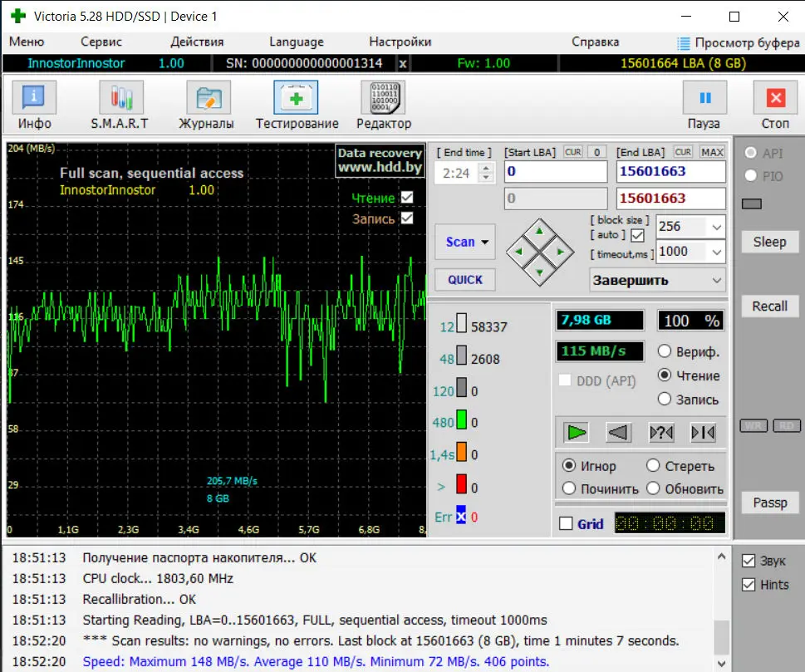This screenshot has height=672, width=805.
Task: Select the Обновить error action radio
Action: click(x=653, y=488)
